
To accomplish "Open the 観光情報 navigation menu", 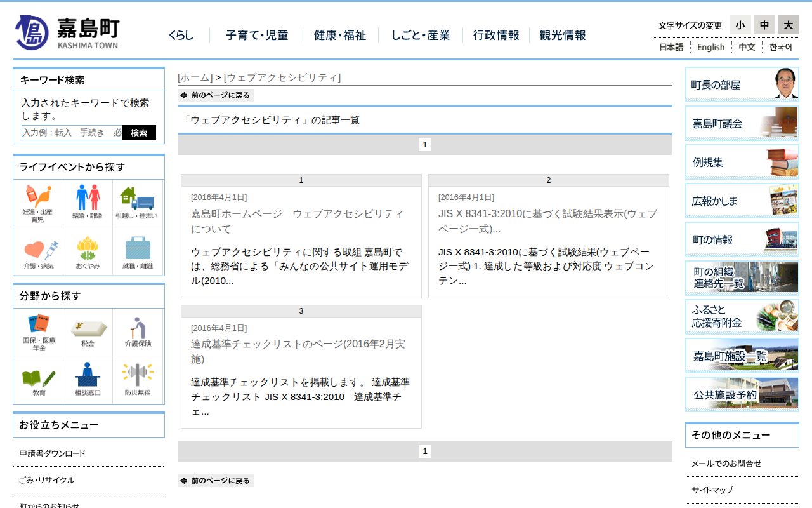I will [x=563, y=36].
